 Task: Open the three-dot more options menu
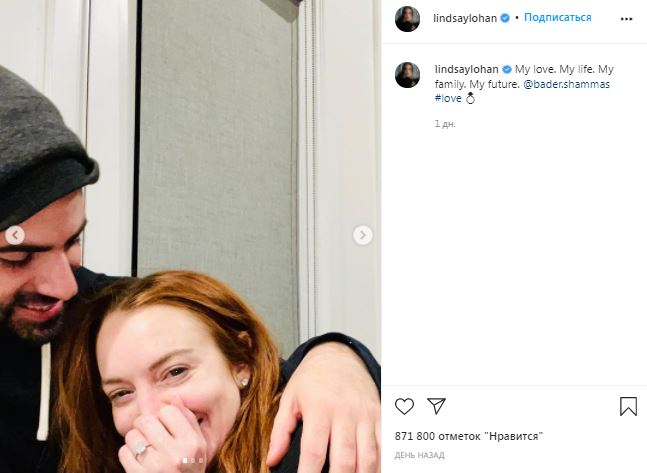click(x=626, y=19)
